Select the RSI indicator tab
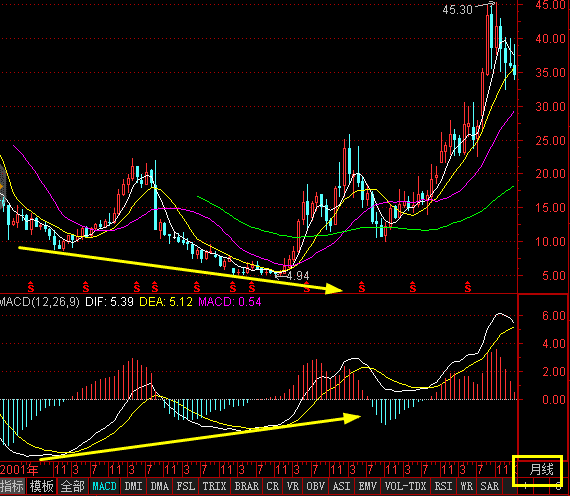Viewport: 570px width, 496px height. pos(443,487)
